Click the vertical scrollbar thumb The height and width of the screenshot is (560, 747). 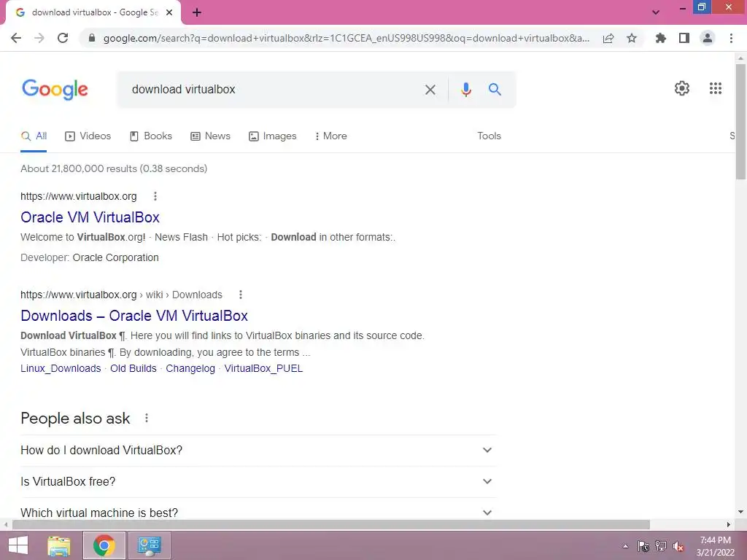pyautogui.click(x=740, y=122)
